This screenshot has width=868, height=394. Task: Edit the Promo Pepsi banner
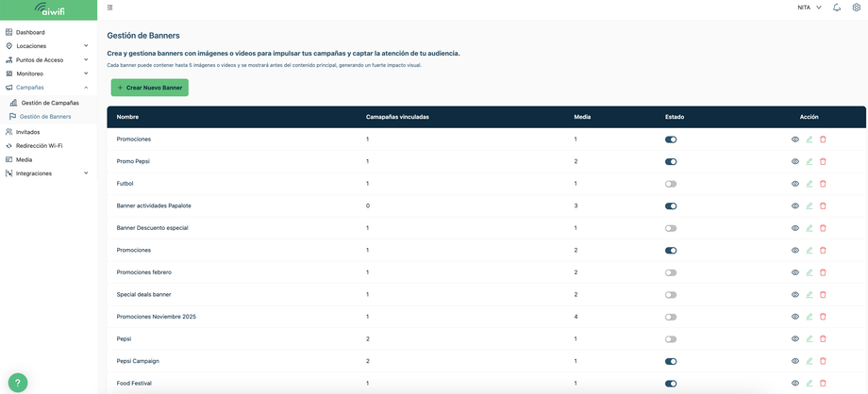pos(810,161)
